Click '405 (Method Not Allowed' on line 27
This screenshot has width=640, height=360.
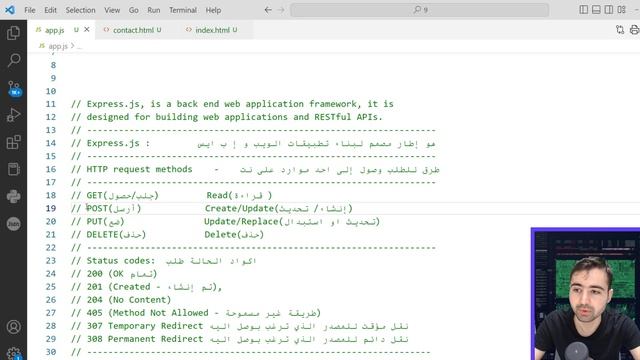147,313
